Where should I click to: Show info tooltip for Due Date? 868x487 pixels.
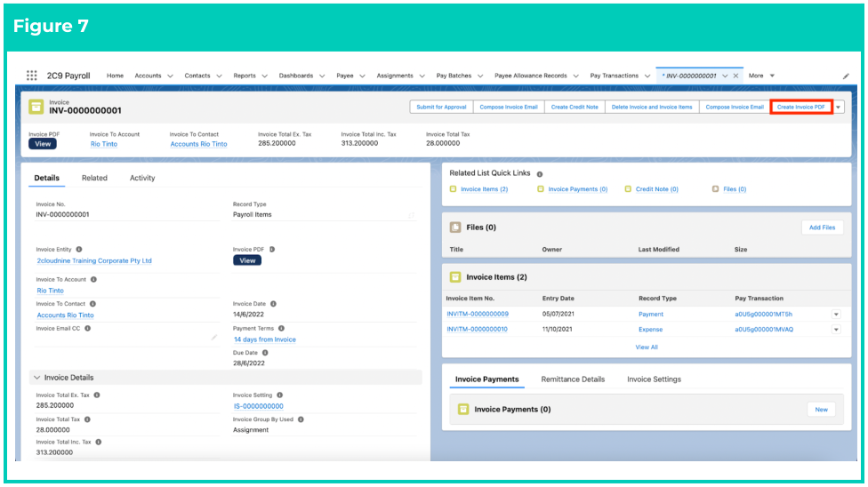point(265,353)
